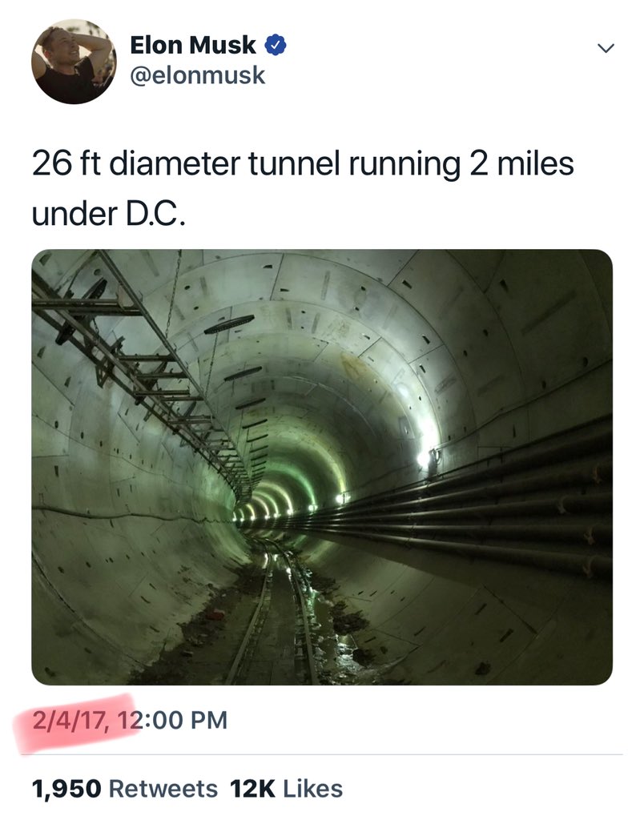
Task: Open the @elonmusk handle link
Action: click(197, 76)
